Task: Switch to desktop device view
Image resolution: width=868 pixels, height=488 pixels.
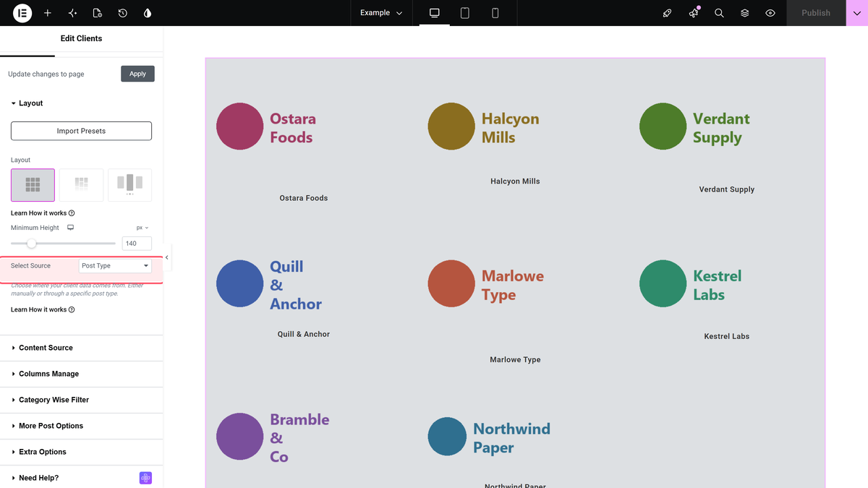Action: point(435,13)
